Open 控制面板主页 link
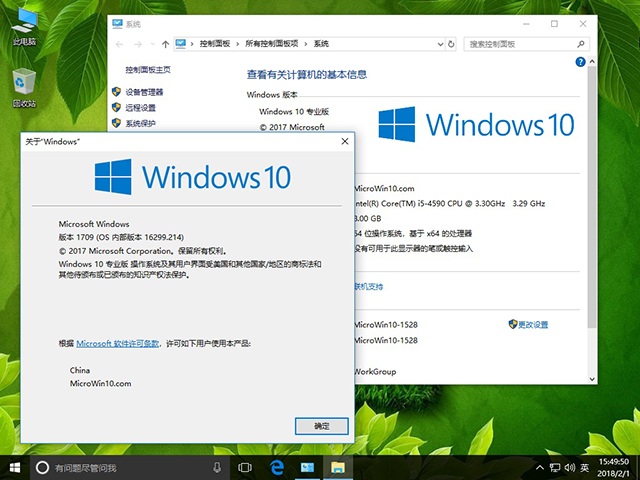 point(148,70)
